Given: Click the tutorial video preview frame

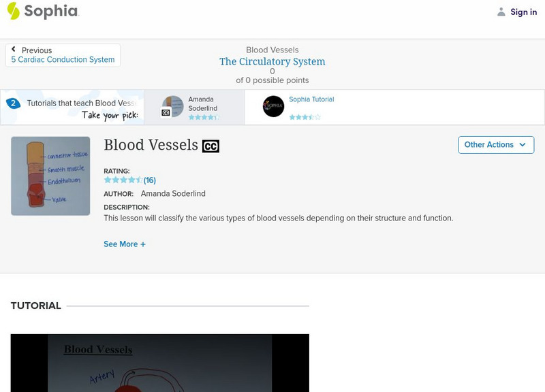Looking at the screenshot, I should (x=157, y=363).
